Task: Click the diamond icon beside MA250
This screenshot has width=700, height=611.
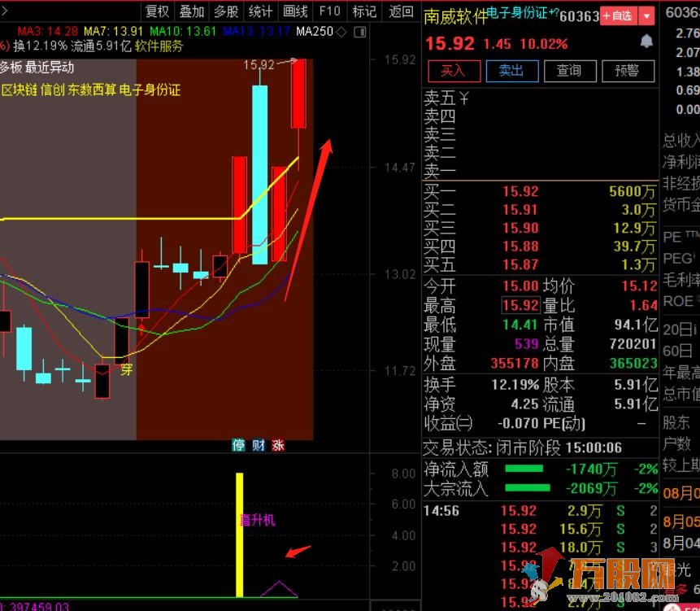Action: tap(341, 32)
